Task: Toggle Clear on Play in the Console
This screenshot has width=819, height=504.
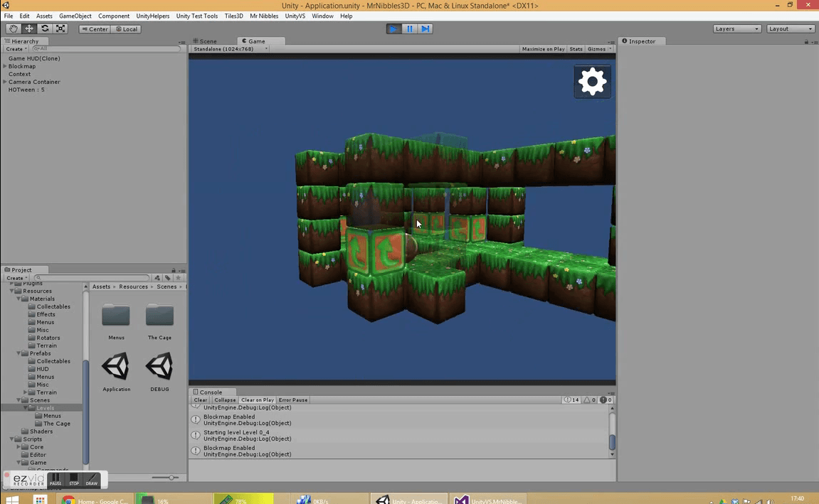Action: click(x=257, y=400)
